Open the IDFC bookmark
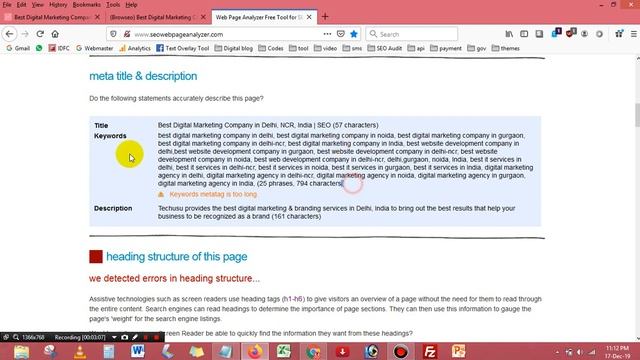 point(59,48)
